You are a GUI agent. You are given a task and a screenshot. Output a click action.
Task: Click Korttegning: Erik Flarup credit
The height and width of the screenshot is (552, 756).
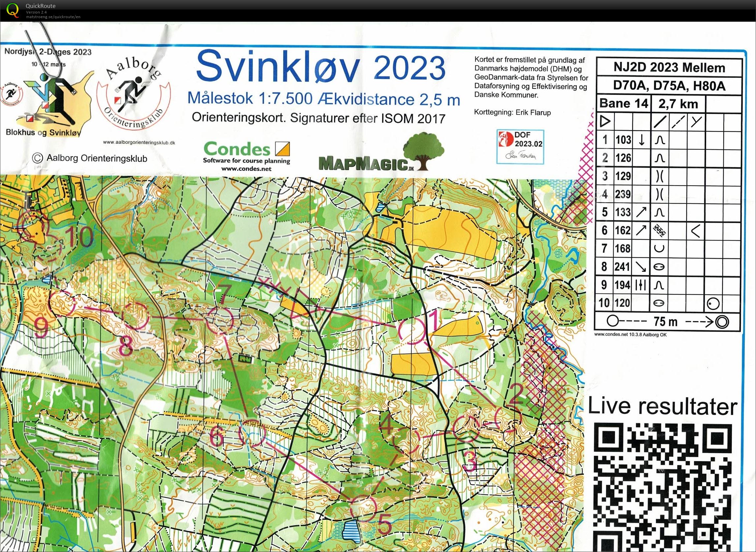512,113
